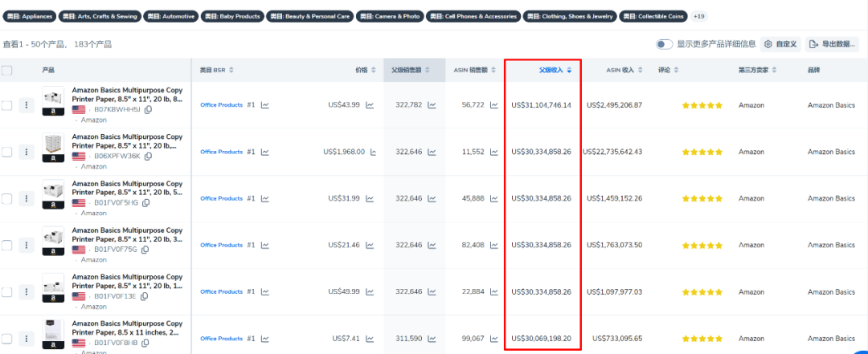Sort by 父级收入 column header
The height and width of the screenshot is (354, 868).
point(555,71)
